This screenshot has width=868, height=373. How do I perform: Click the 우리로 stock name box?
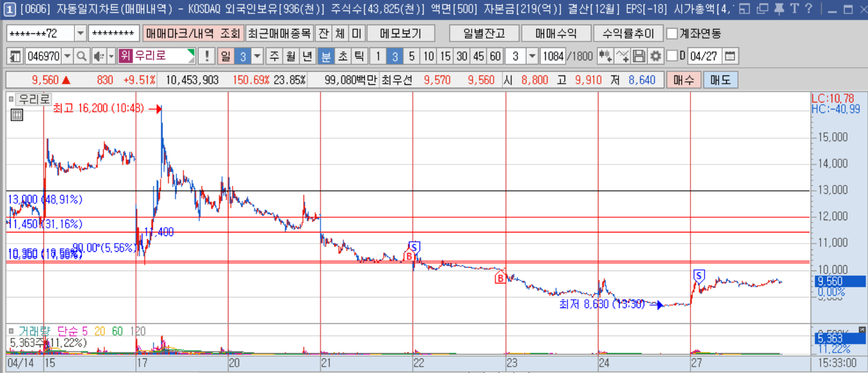point(156,56)
